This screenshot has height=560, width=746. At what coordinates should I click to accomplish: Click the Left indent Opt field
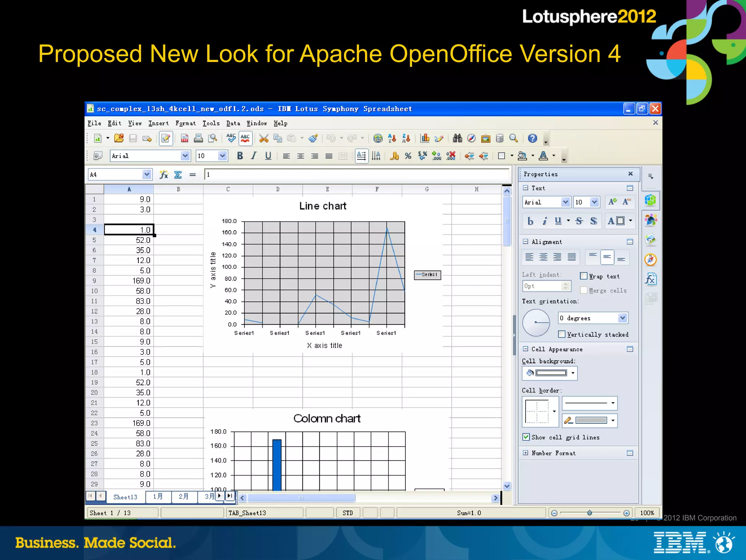point(546,286)
